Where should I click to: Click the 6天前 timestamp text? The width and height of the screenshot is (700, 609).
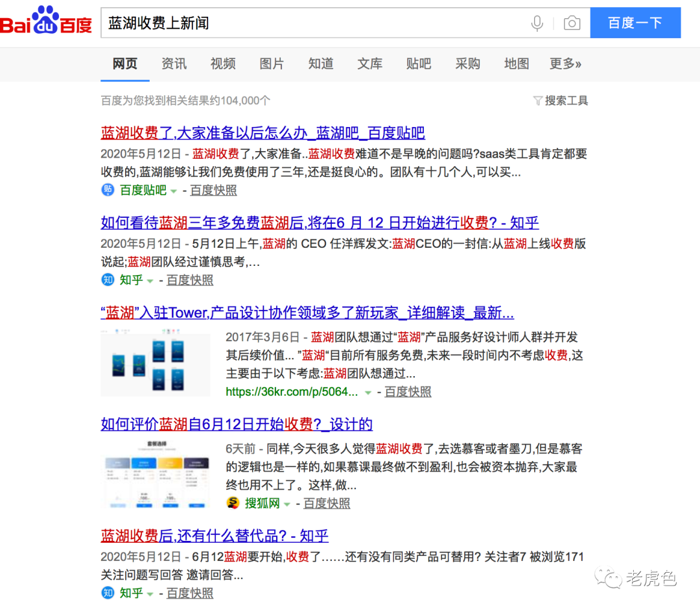240,449
